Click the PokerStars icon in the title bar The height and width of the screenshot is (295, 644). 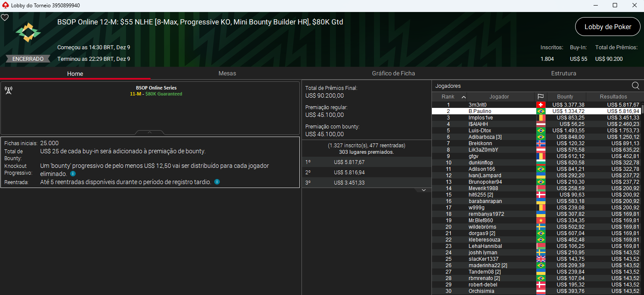coord(5,6)
